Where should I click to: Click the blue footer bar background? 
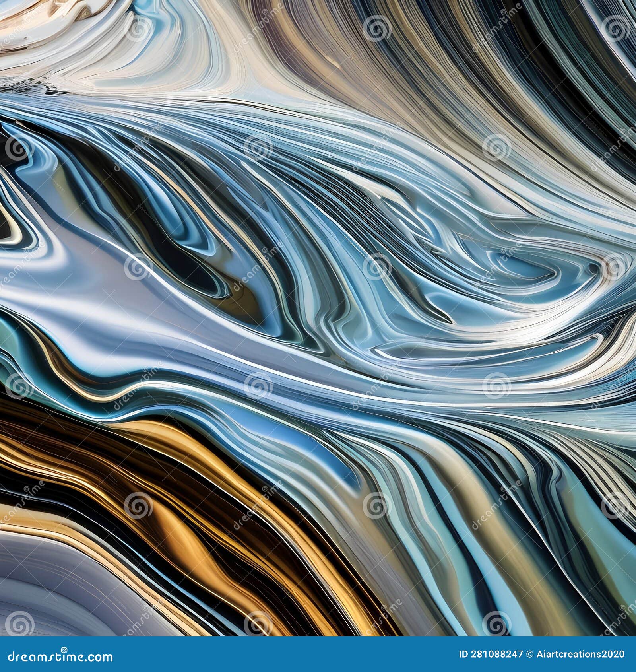pyautogui.click(x=278, y=654)
